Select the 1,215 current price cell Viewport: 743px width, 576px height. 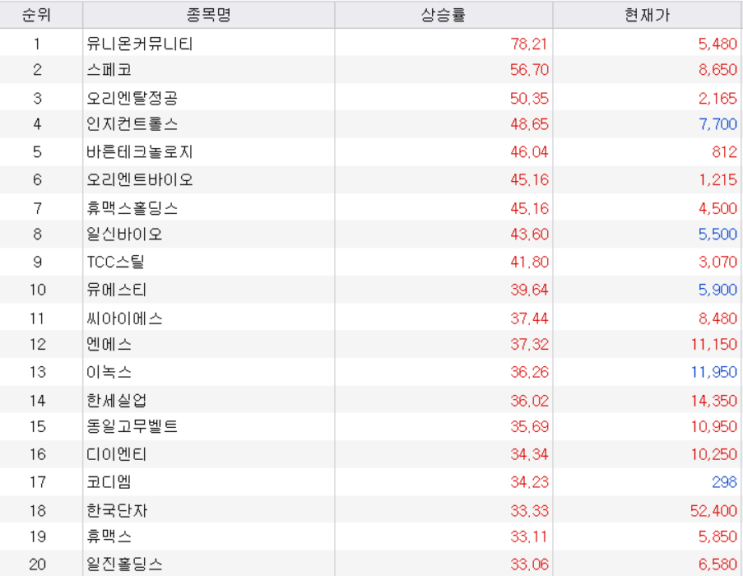(x=717, y=180)
